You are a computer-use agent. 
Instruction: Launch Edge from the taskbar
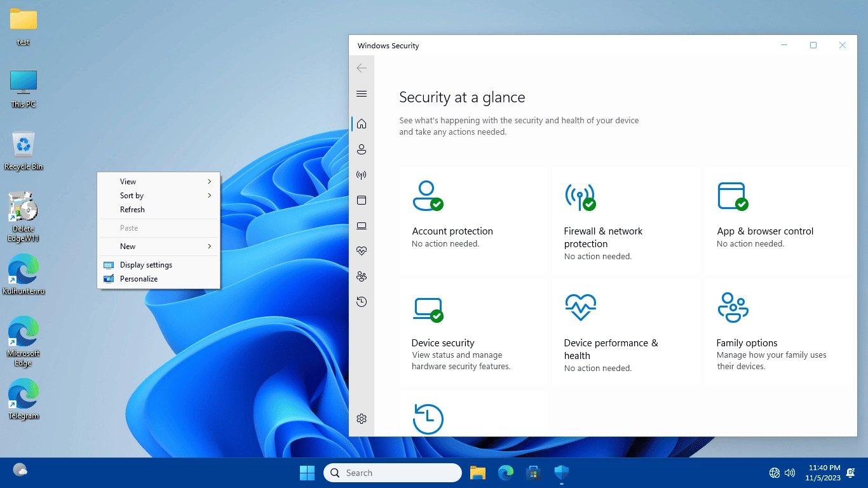tap(506, 473)
